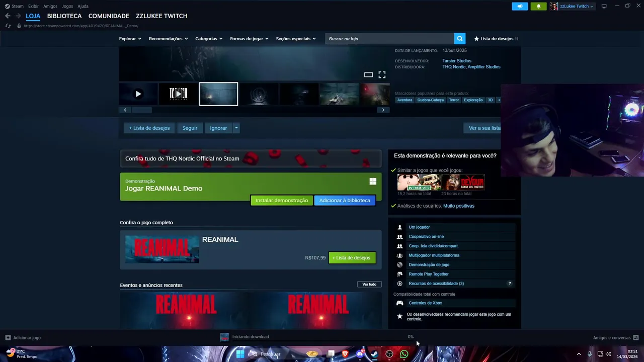The image size is (644, 362).
Task: Show hidden system tray icons
Action: 579,354
